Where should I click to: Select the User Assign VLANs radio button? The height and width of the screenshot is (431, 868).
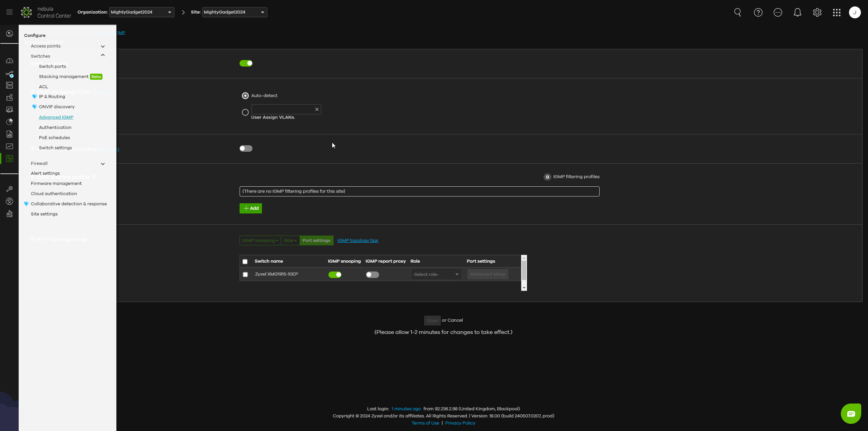pyautogui.click(x=245, y=112)
